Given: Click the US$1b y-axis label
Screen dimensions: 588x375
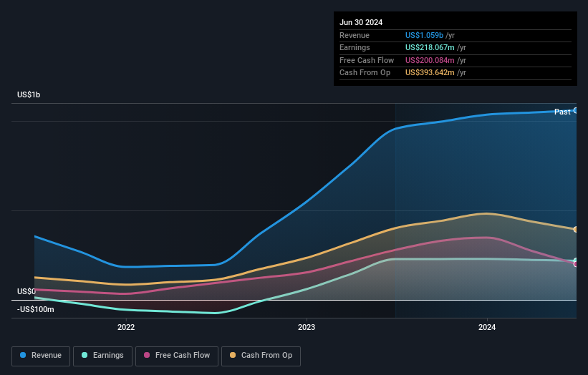Looking at the screenshot, I should point(29,94).
